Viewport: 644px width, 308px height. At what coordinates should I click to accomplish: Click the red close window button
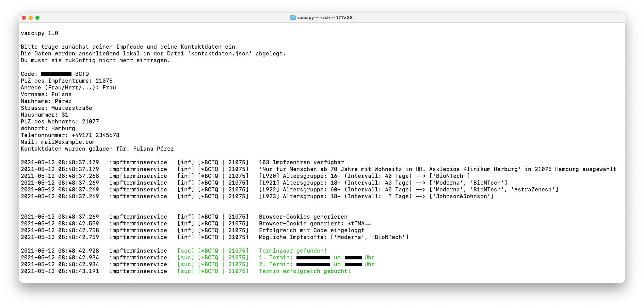[x=24, y=18]
